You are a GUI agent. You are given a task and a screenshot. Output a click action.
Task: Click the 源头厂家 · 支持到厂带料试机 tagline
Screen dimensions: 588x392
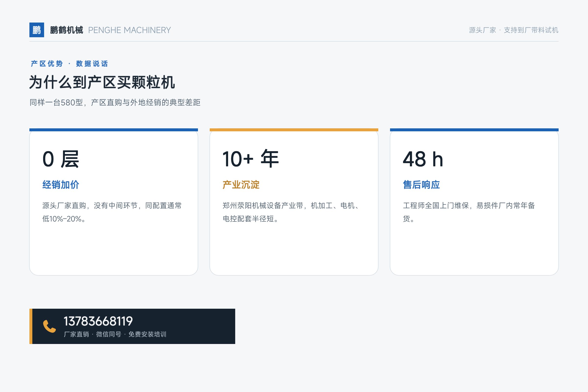coord(514,30)
